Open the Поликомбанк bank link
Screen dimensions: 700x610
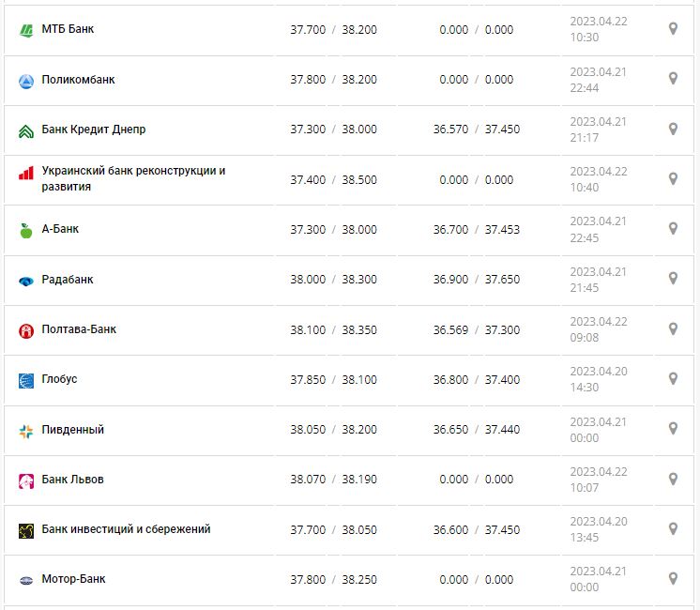(78, 80)
